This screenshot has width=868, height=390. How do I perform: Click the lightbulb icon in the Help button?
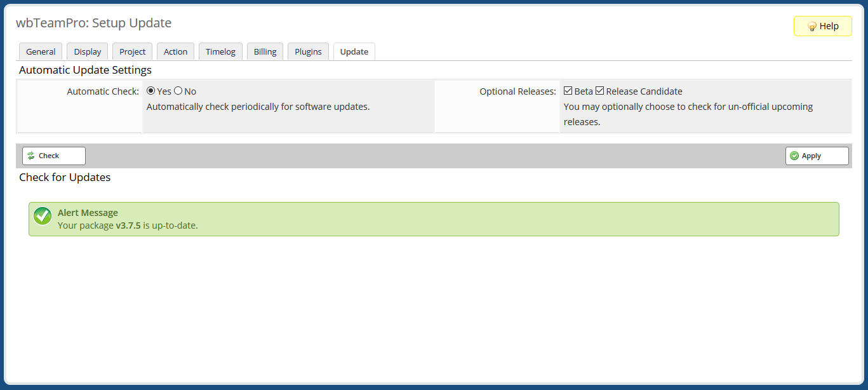point(811,26)
